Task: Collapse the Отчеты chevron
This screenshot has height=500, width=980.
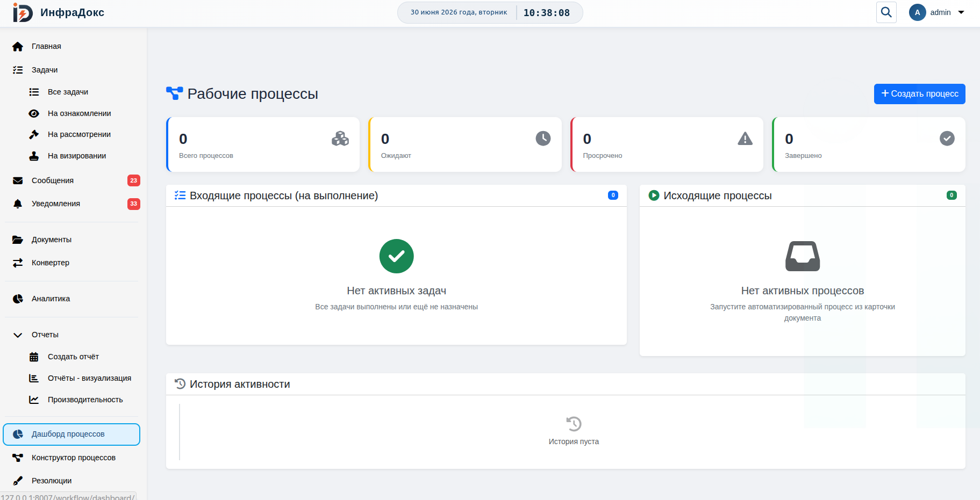Action: (x=18, y=335)
